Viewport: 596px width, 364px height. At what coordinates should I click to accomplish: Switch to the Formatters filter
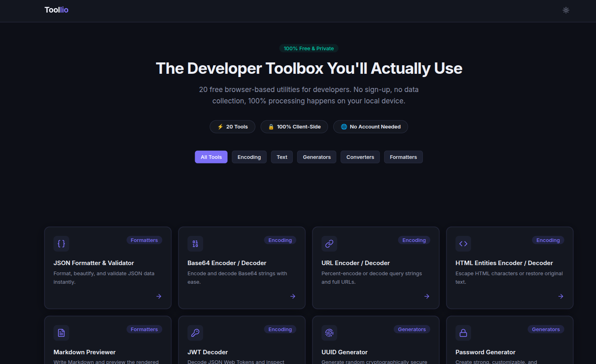pyautogui.click(x=403, y=157)
